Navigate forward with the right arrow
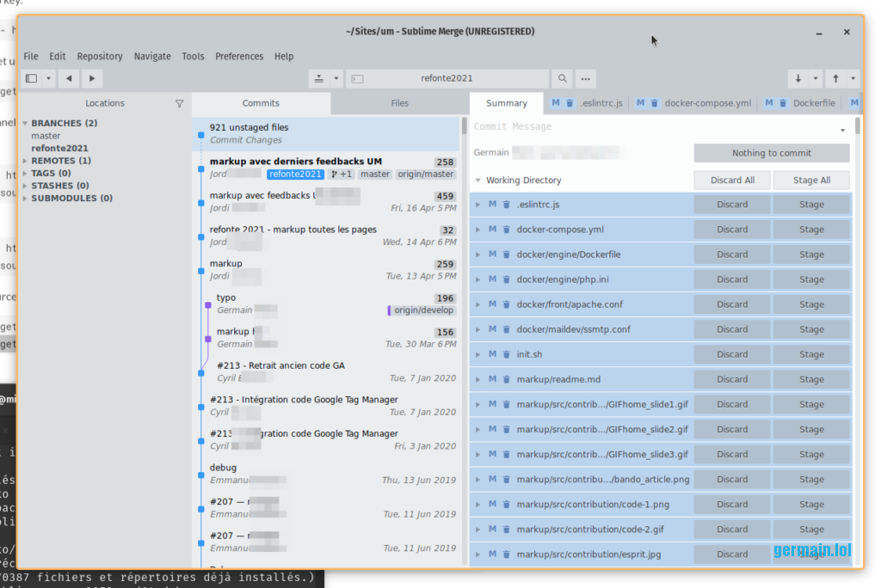This screenshot has width=881, height=588. coord(91,78)
